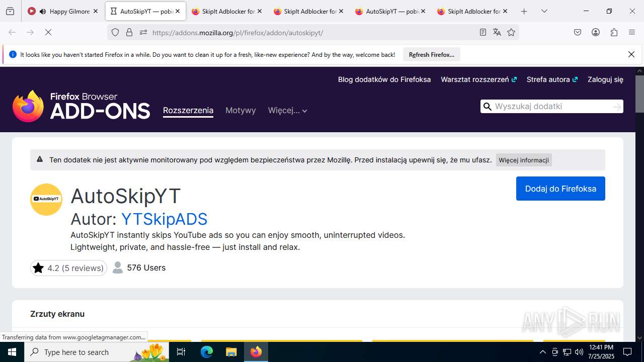Click Więcej informacji button
Screen dimensions: 644x362
tap(524, 160)
